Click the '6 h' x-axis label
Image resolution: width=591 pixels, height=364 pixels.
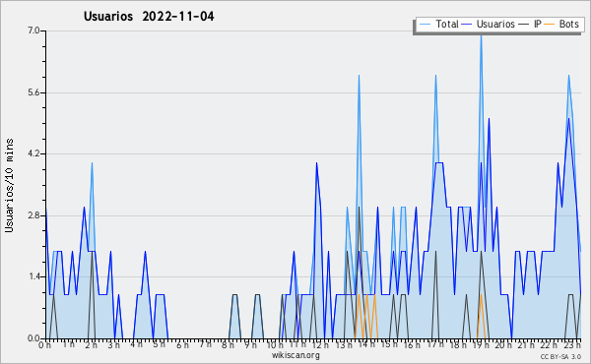tap(182, 344)
